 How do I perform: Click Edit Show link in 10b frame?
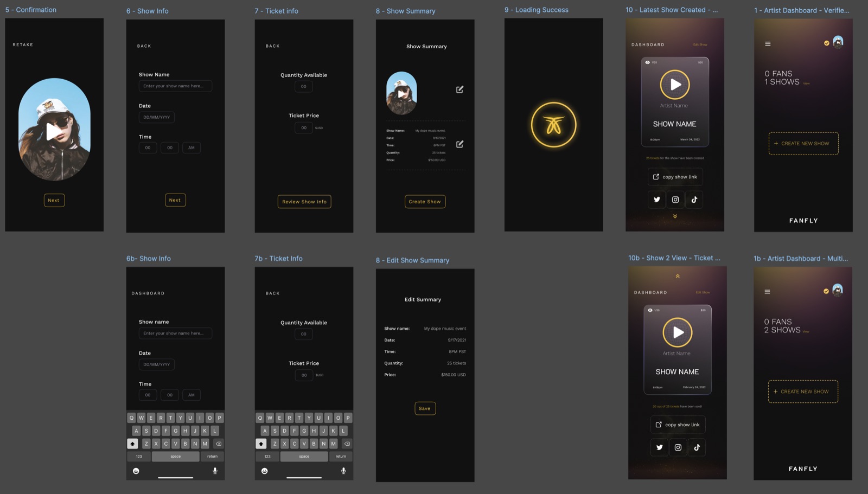coord(703,292)
